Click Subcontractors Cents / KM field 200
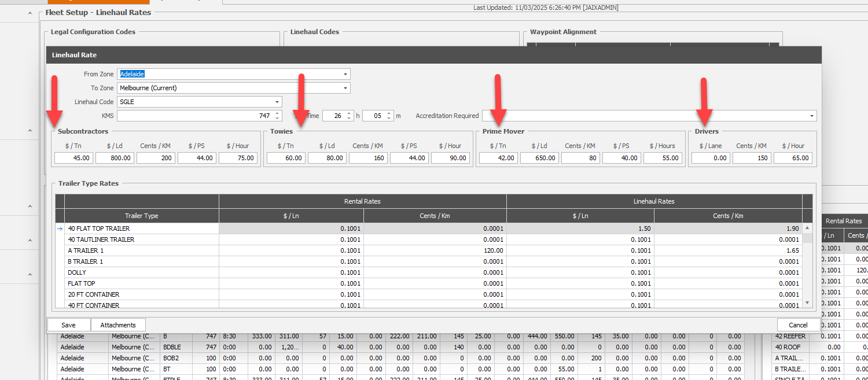868x380 pixels. 156,158
